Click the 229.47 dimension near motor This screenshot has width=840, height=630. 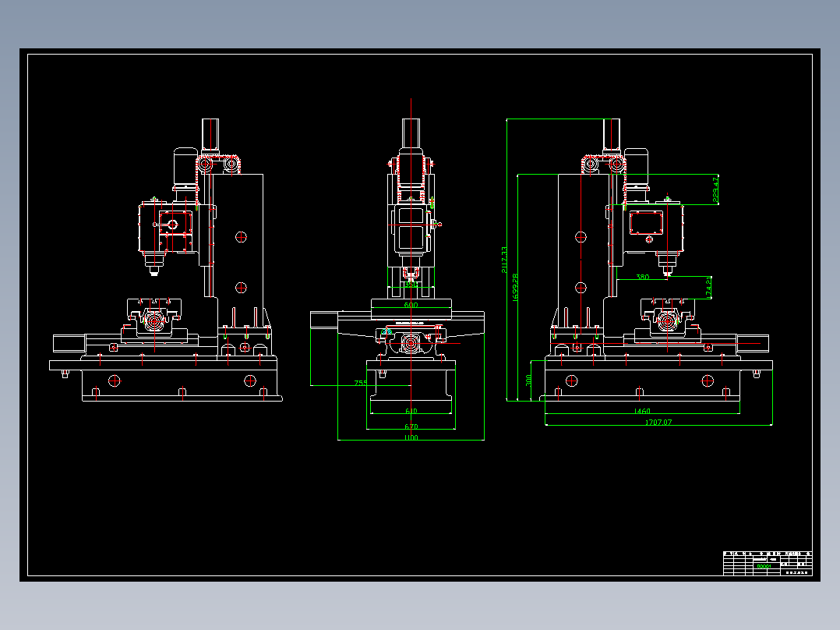tap(715, 189)
